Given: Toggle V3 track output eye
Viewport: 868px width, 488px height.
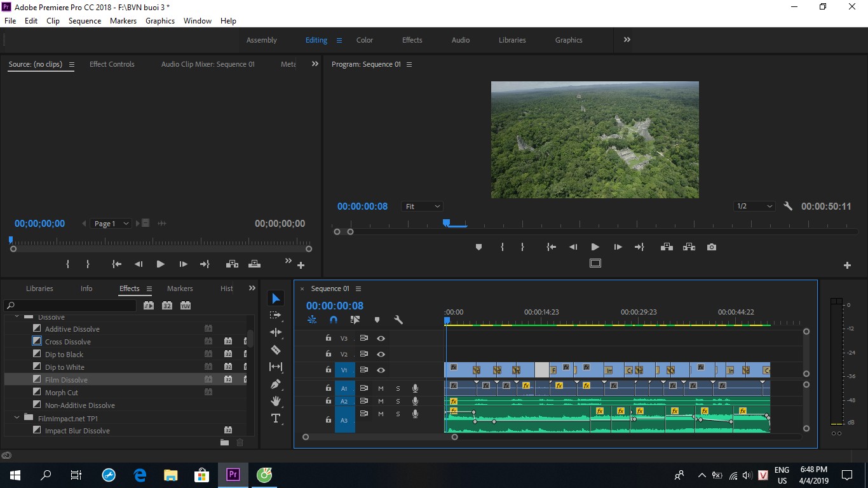Looking at the screenshot, I should tap(381, 339).
